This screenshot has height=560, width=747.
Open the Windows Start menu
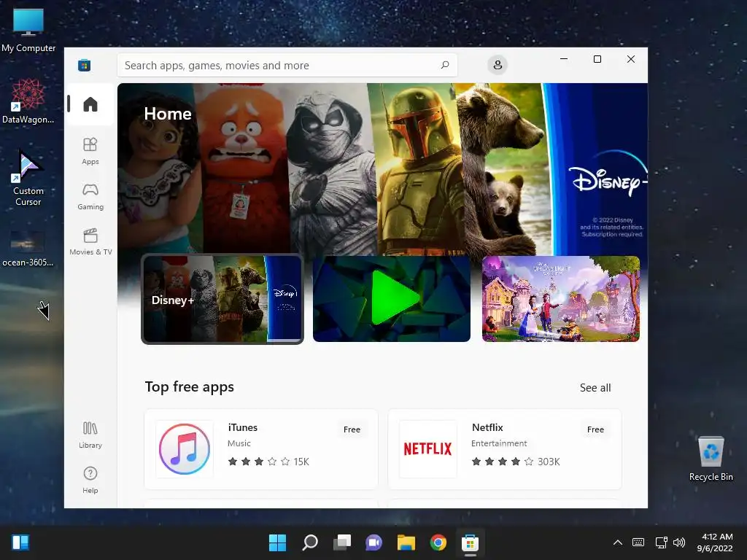click(277, 542)
